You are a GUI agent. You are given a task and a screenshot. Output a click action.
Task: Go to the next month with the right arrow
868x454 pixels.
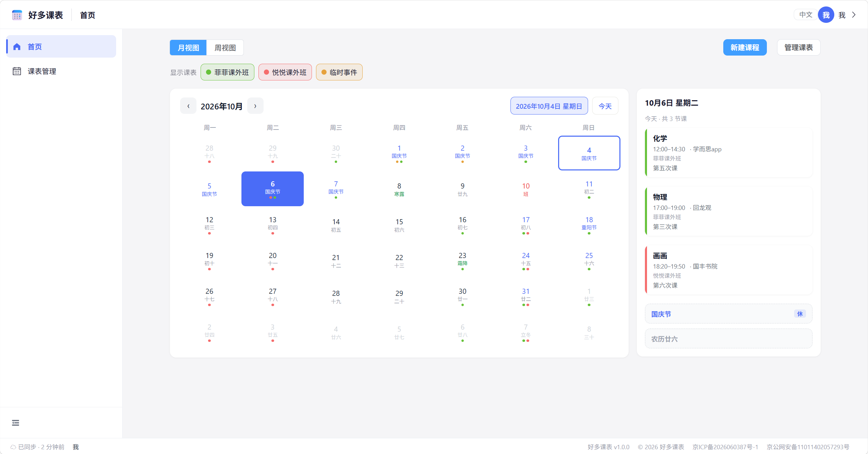point(255,106)
